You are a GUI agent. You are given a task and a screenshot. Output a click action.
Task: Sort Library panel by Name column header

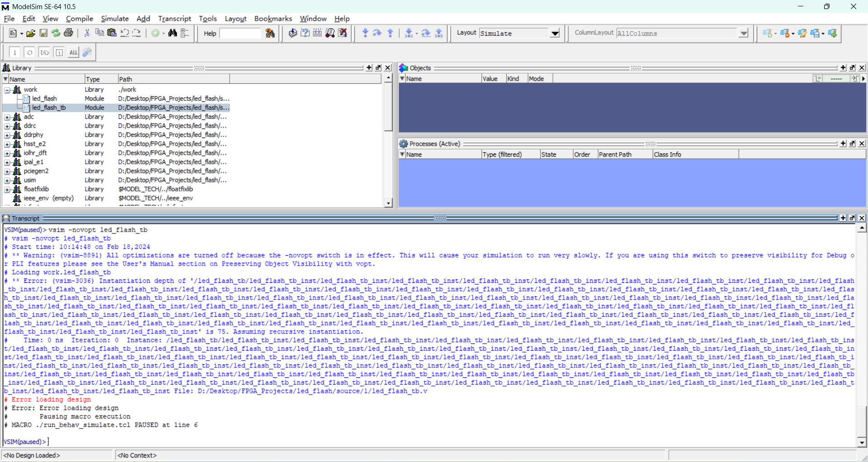(x=44, y=79)
